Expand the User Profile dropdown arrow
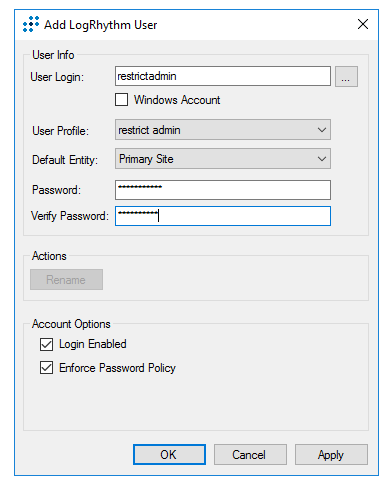Viewport: 389px width, 484px height. coord(322,130)
